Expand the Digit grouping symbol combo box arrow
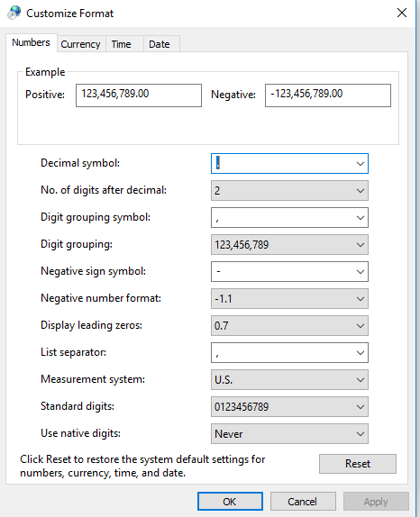 point(361,218)
